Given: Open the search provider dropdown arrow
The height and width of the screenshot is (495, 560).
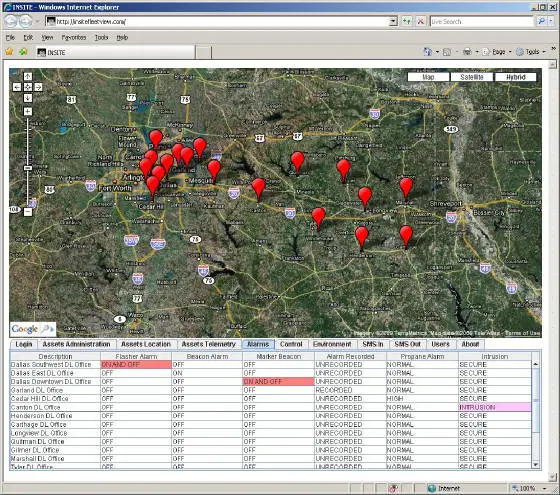Looking at the screenshot, I should (551, 21).
